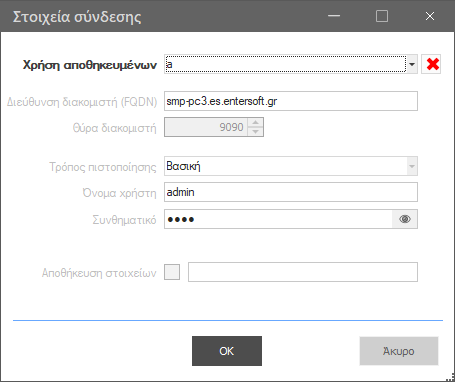Screen dimensions: 455x382
Task: Enable the Αποθήκευση στοιχείων checkbox
Action: tap(172, 272)
